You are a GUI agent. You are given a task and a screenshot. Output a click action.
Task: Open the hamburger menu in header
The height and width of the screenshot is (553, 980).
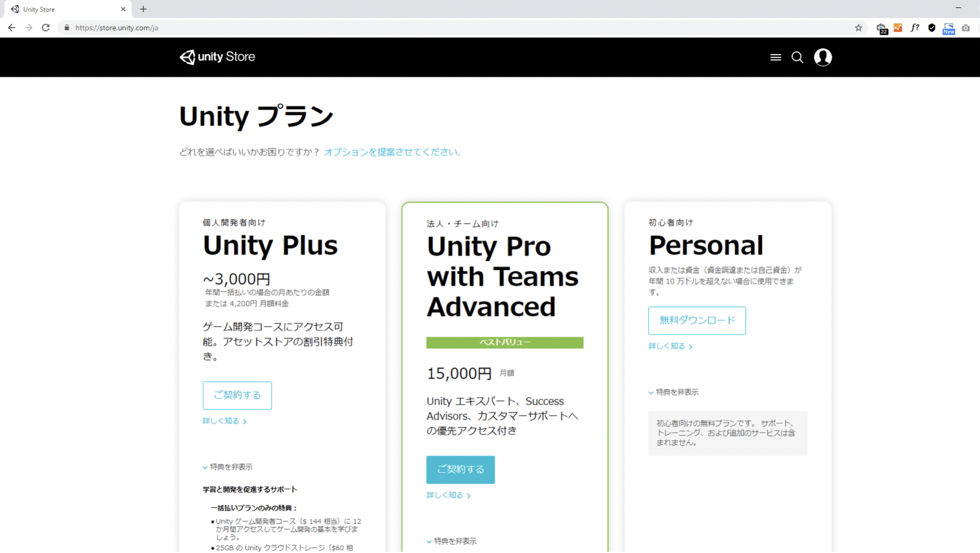coord(776,58)
